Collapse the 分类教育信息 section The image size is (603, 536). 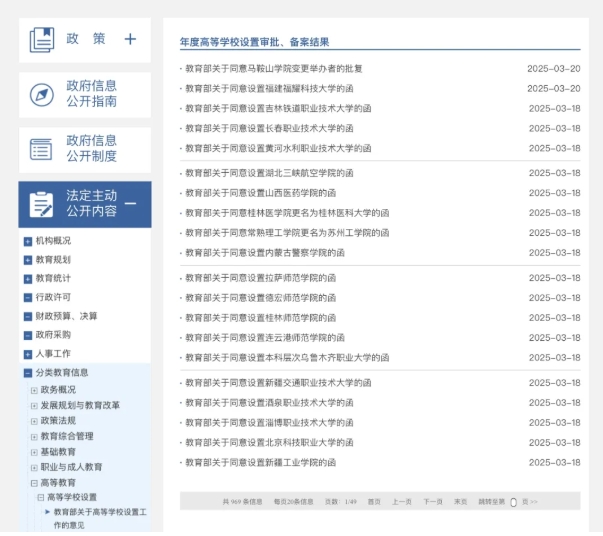coord(28,372)
